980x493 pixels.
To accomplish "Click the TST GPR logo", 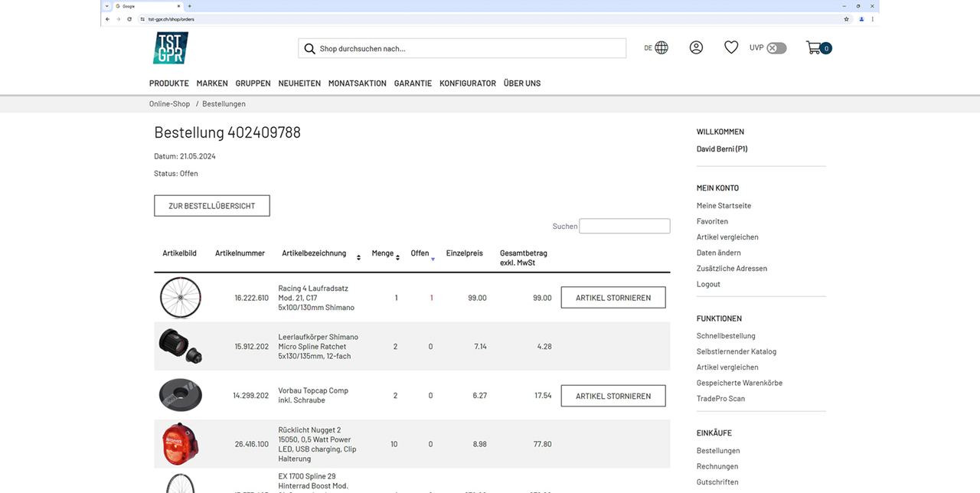I will [170, 48].
